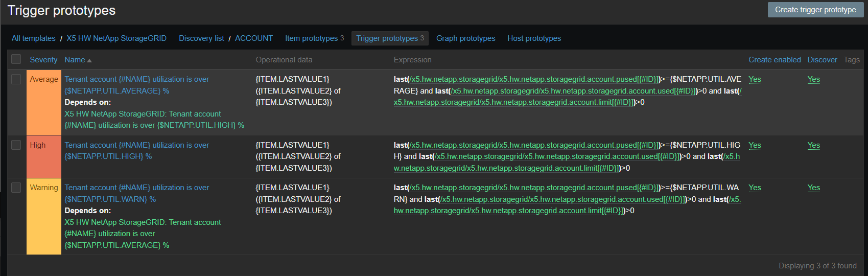Tick the Warning severity trigger checkbox
The image size is (868, 276).
16,188
